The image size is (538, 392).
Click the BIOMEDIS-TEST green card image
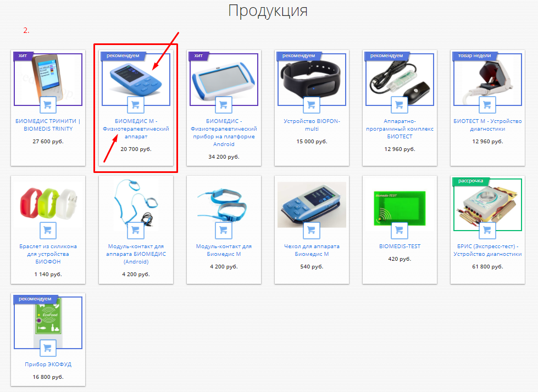400,208
